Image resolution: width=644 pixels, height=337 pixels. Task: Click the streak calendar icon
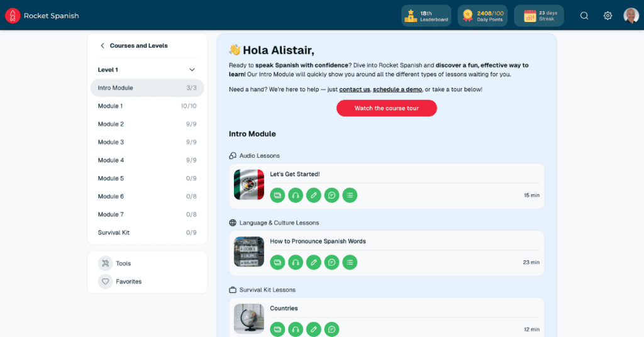pyautogui.click(x=530, y=16)
